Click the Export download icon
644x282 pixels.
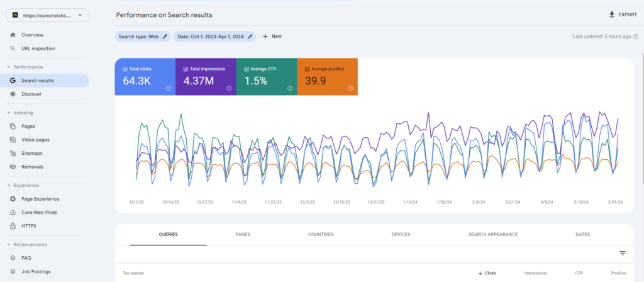click(611, 14)
